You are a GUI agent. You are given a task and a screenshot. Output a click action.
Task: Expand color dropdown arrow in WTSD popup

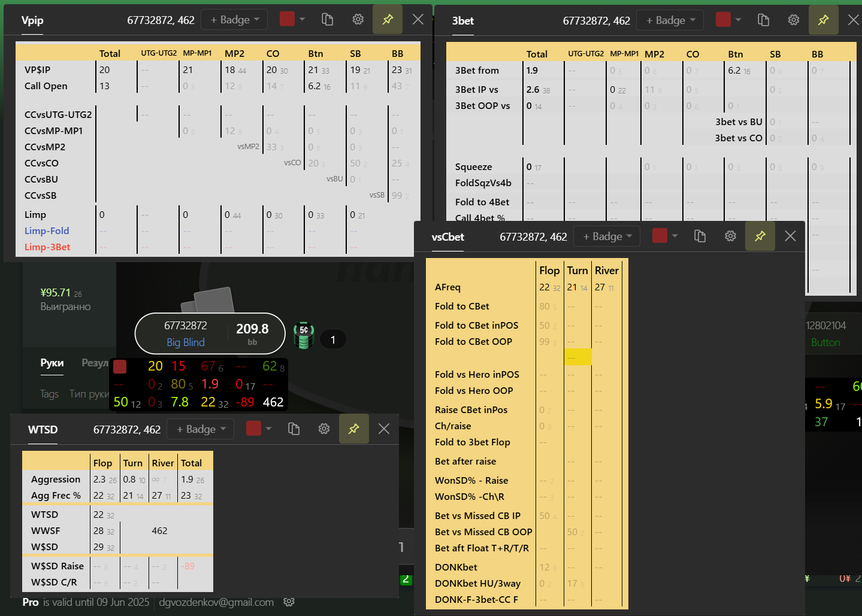coord(269,429)
